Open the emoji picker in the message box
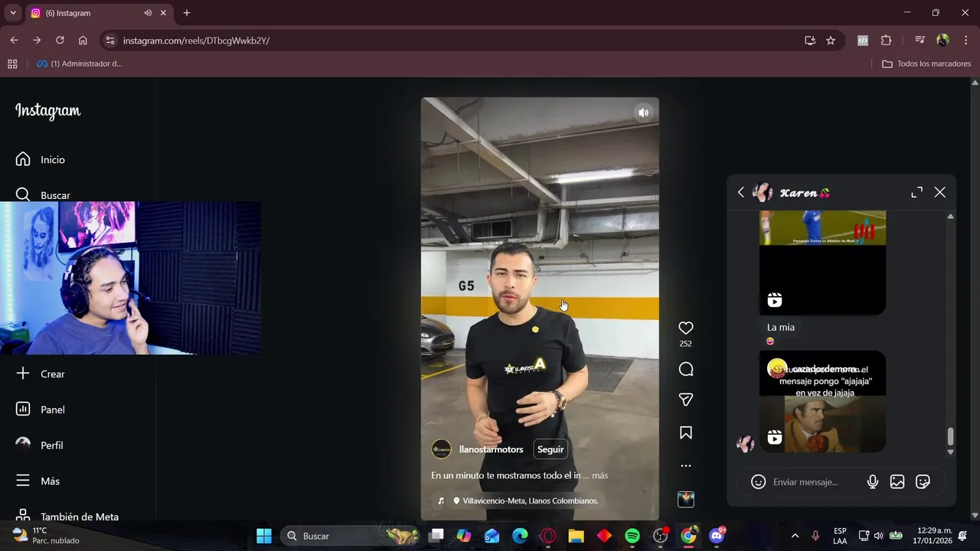 point(758,482)
